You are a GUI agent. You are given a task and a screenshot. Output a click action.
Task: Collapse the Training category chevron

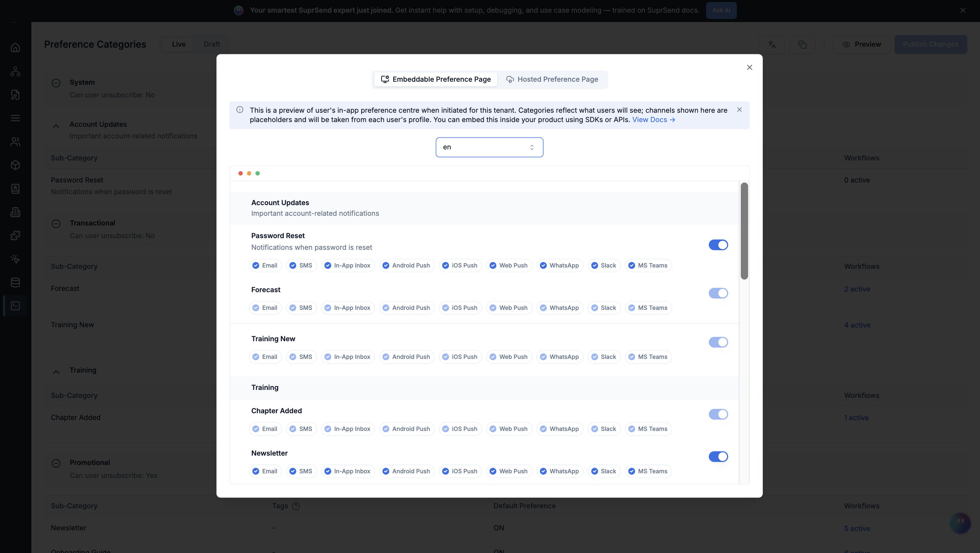point(56,372)
